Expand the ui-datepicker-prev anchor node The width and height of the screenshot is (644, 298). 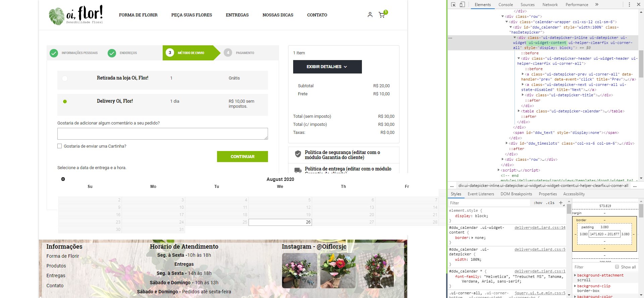point(523,74)
